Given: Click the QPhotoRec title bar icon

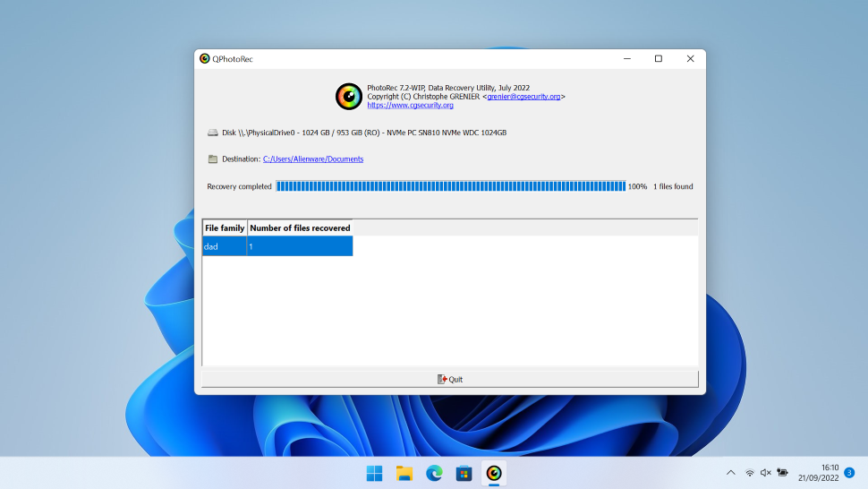Looking at the screenshot, I should [205, 59].
